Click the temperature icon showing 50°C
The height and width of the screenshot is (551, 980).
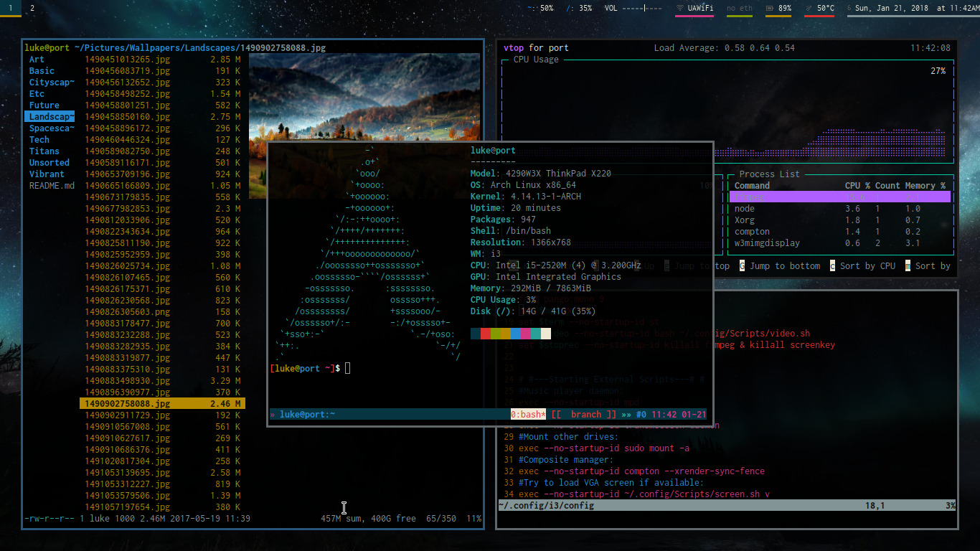pyautogui.click(x=809, y=9)
